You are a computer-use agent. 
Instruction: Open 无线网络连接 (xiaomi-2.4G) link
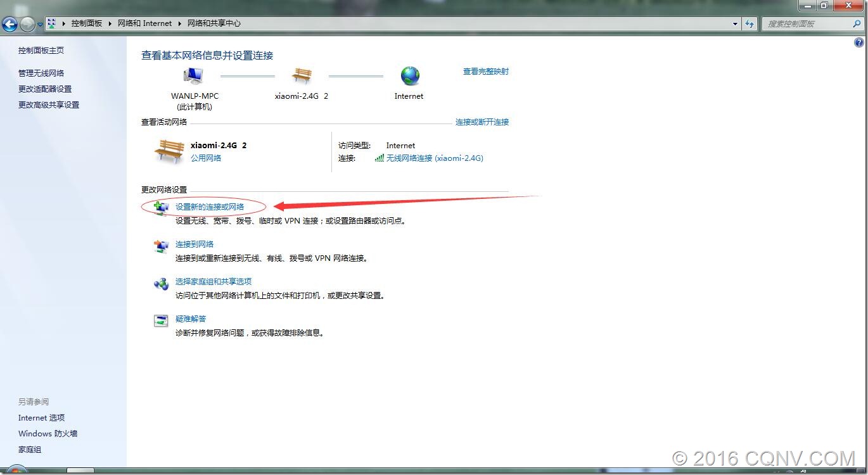(x=435, y=158)
